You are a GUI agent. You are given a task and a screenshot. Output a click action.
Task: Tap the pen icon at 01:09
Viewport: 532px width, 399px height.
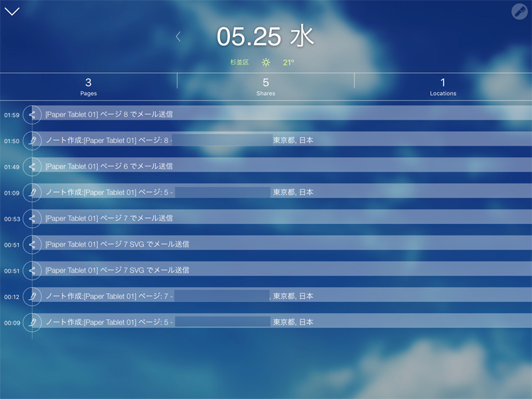coord(32,192)
